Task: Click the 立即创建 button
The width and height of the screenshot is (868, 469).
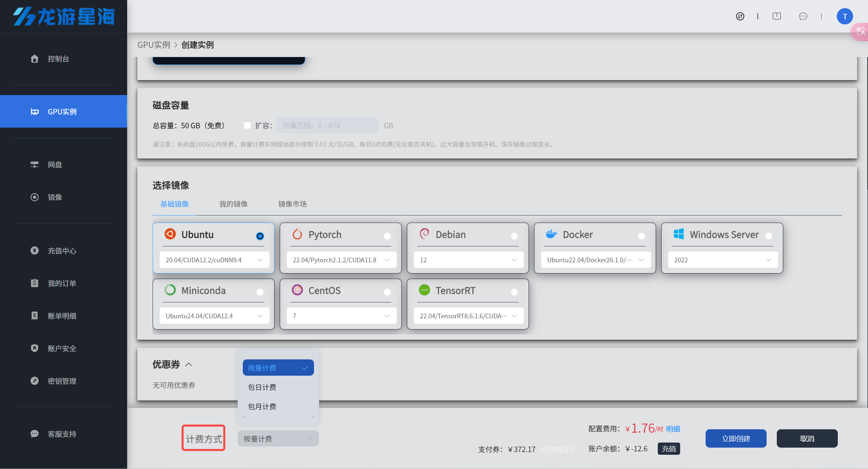Action: click(736, 438)
